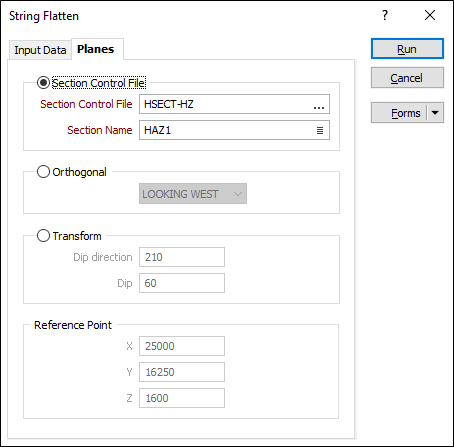Image resolution: width=454 pixels, height=447 pixels.
Task: Open the Section Name list picker icon
Action: [320, 130]
